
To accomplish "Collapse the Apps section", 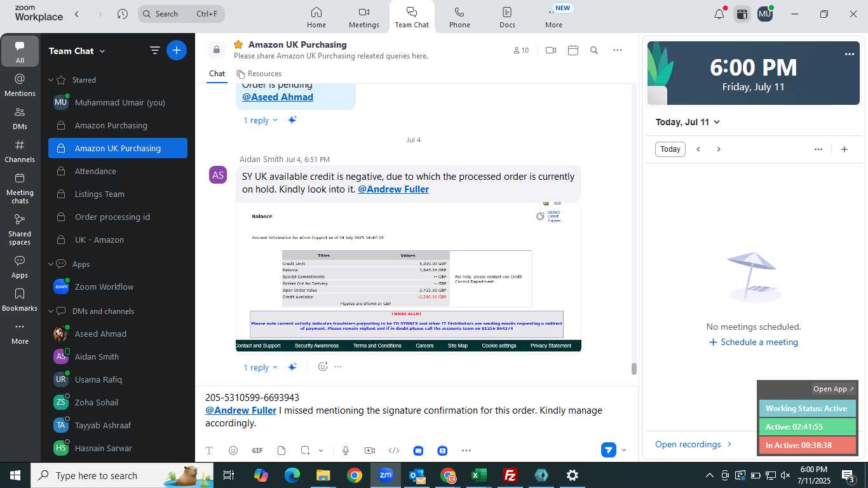I will pyautogui.click(x=51, y=264).
